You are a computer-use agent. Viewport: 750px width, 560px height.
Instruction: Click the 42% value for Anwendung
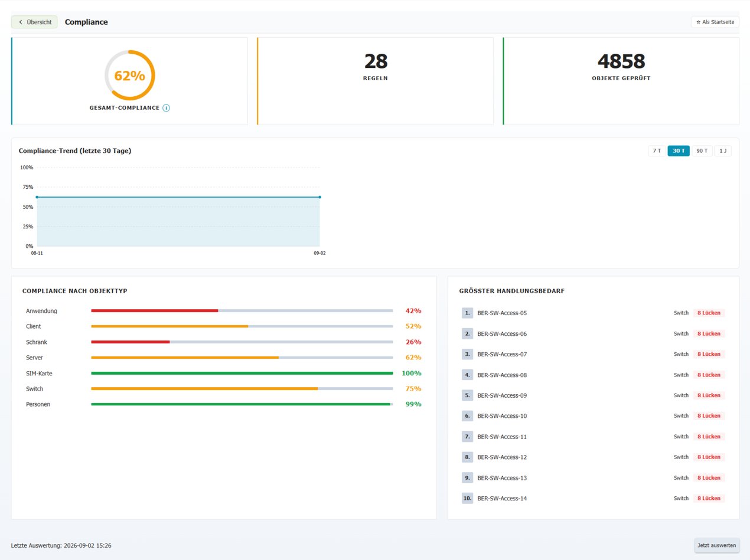[x=413, y=310]
